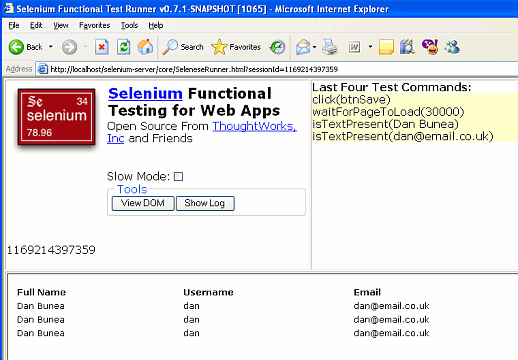
Task: Click the page icon in the address bar
Action: (x=42, y=69)
